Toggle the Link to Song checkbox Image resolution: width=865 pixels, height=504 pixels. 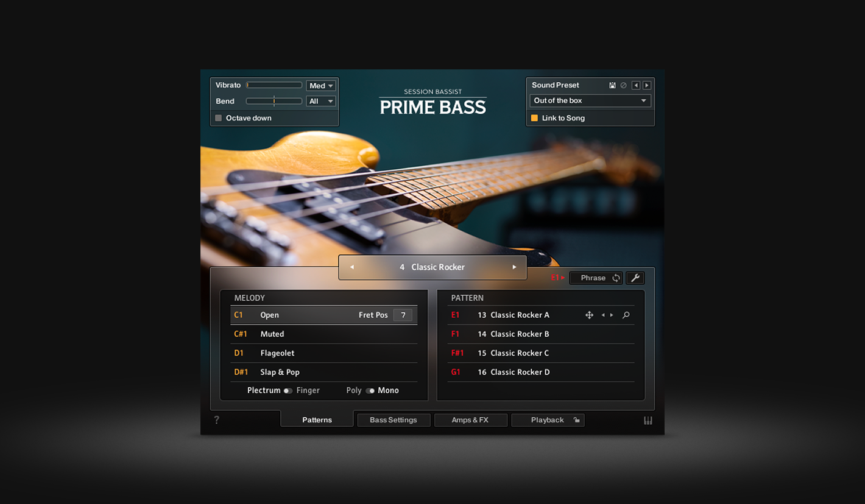point(534,118)
